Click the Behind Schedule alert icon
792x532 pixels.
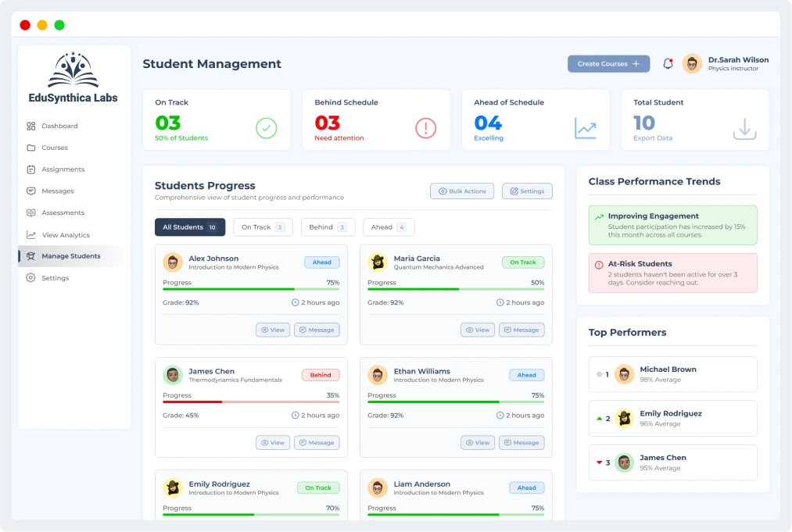[x=425, y=128]
